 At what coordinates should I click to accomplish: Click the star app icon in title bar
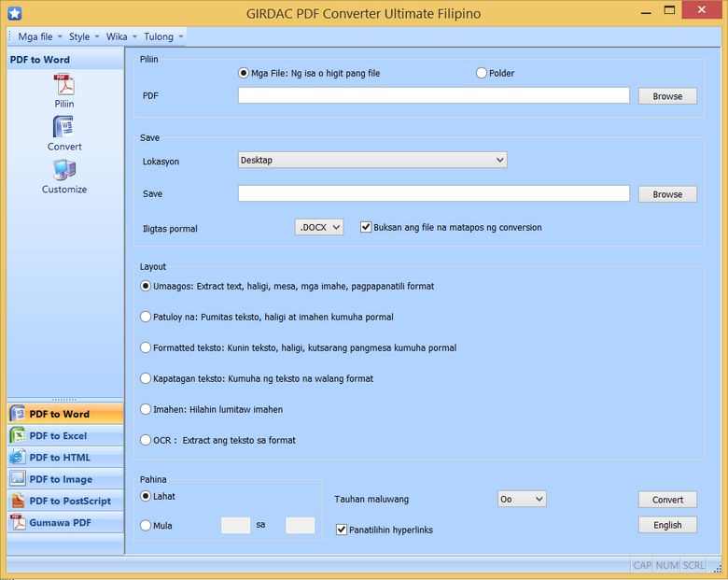coord(14,13)
